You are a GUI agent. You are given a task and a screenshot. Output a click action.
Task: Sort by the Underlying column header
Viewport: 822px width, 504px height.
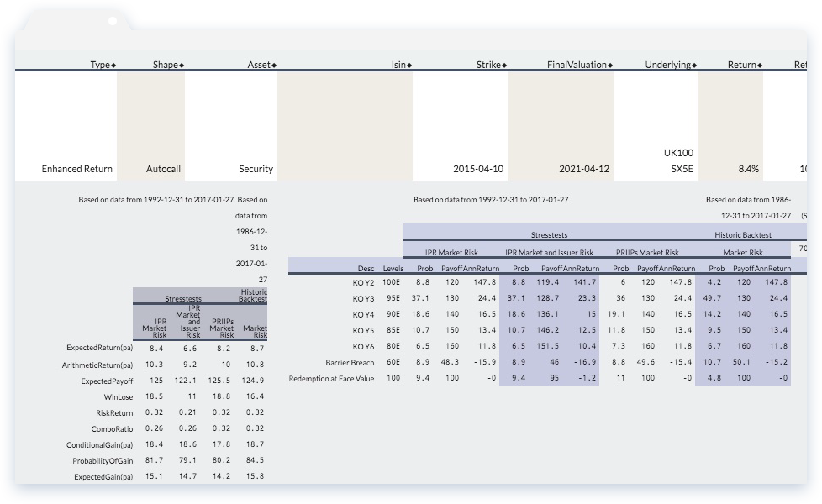671,65
